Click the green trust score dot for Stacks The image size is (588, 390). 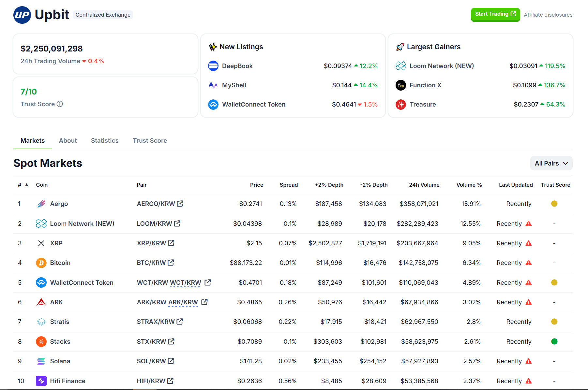pyautogui.click(x=554, y=341)
